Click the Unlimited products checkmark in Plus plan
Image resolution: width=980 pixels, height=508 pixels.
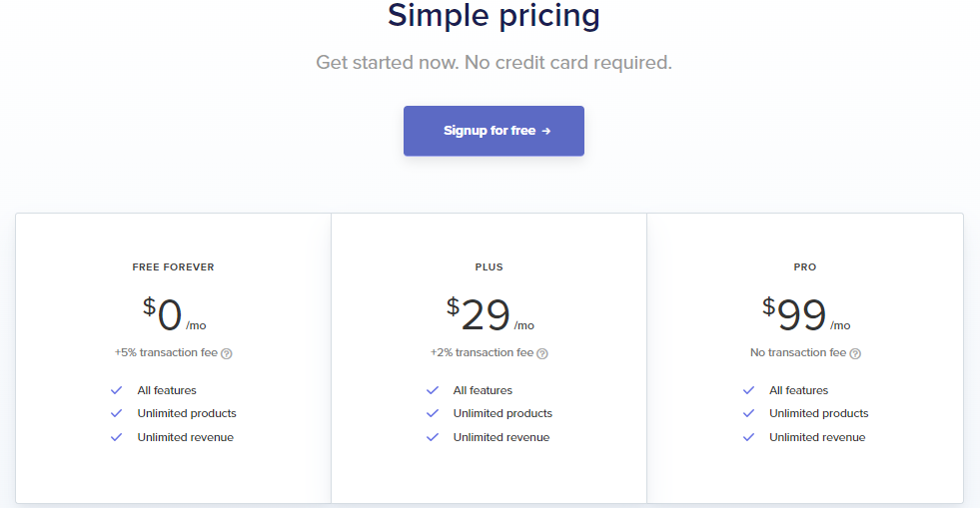(x=433, y=413)
